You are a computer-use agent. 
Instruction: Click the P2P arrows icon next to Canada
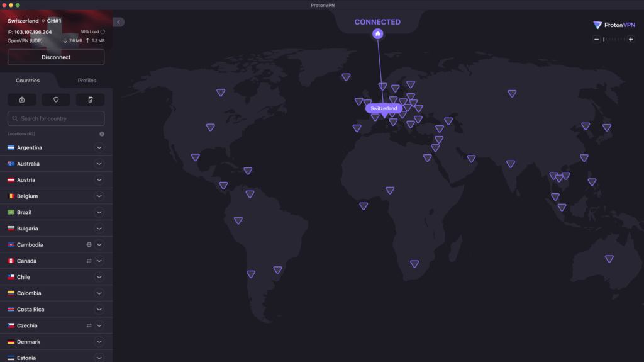click(x=89, y=261)
